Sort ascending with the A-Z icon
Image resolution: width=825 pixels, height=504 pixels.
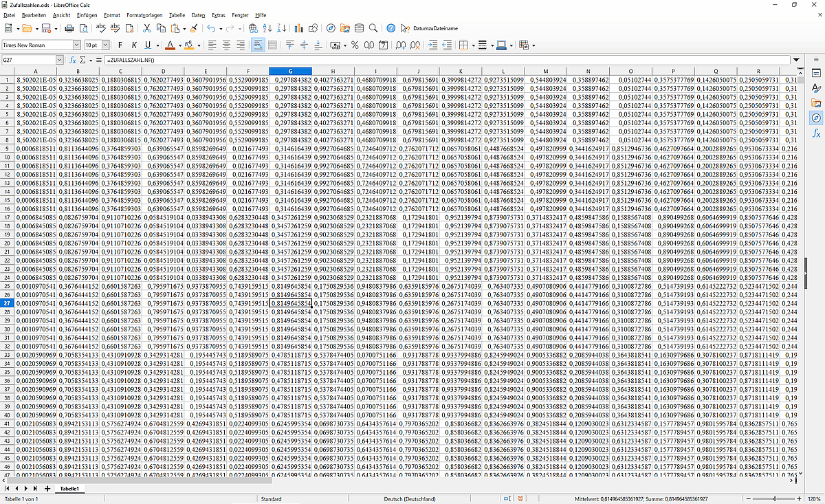(x=267, y=28)
